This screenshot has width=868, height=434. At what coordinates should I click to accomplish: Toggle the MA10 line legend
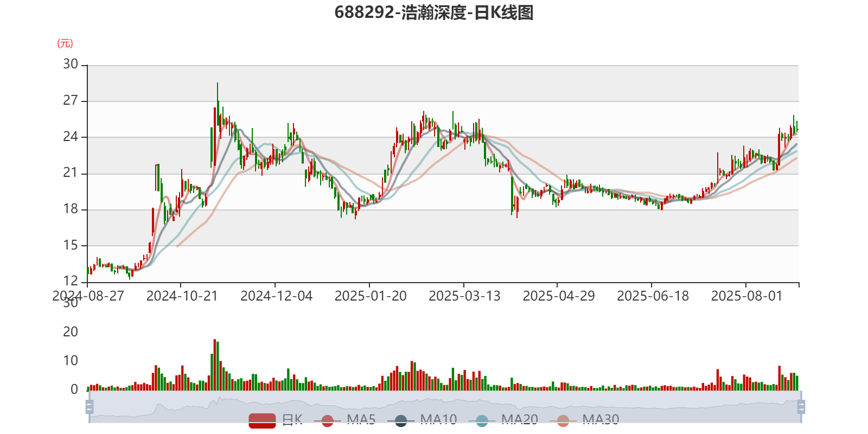coord(422,420)
